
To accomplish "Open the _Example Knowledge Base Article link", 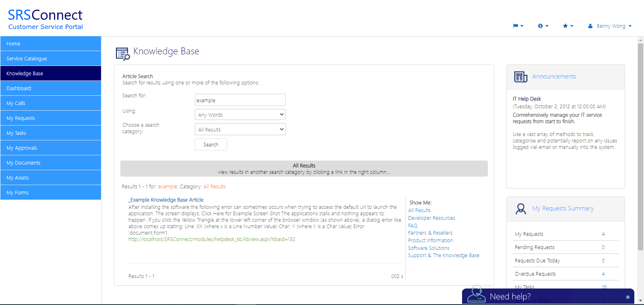I will click(166, 200).
